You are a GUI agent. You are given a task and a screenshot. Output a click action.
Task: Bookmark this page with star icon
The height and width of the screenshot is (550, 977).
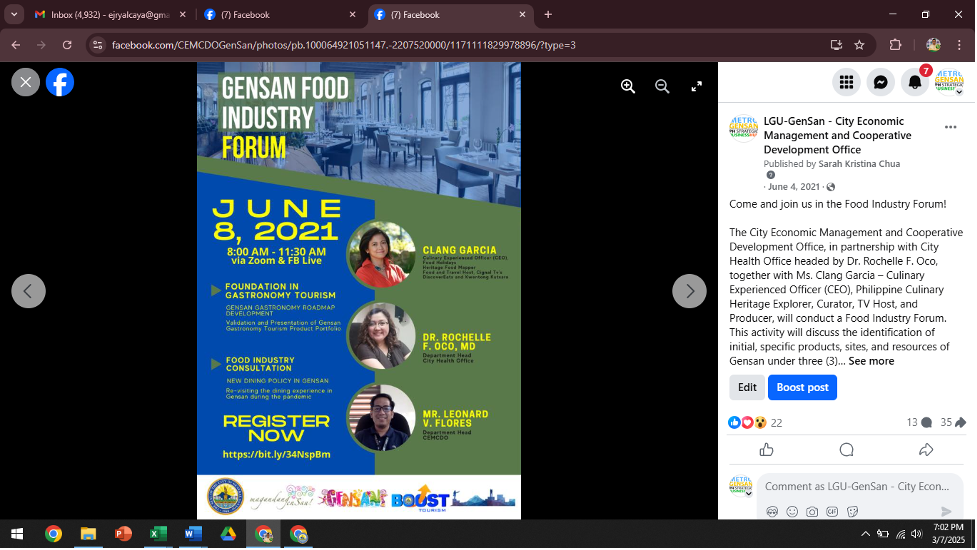(x=859, y=45)
